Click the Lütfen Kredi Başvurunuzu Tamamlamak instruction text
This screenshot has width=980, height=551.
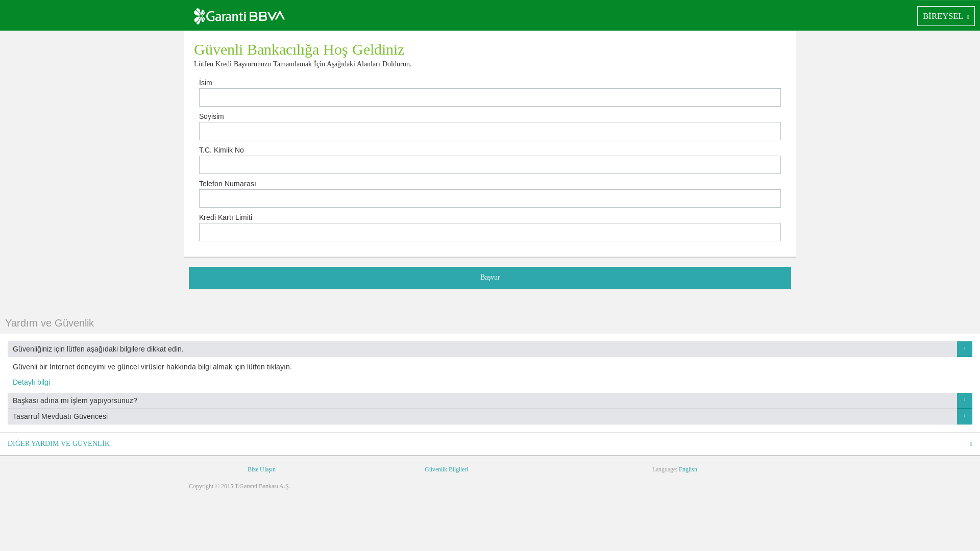303,64
